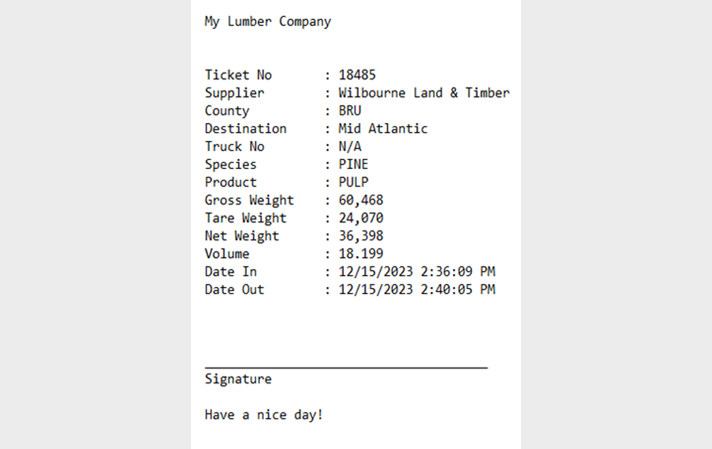The image size is (712, 449).
Task: Click the Signature label
Action: coord(238,379)
